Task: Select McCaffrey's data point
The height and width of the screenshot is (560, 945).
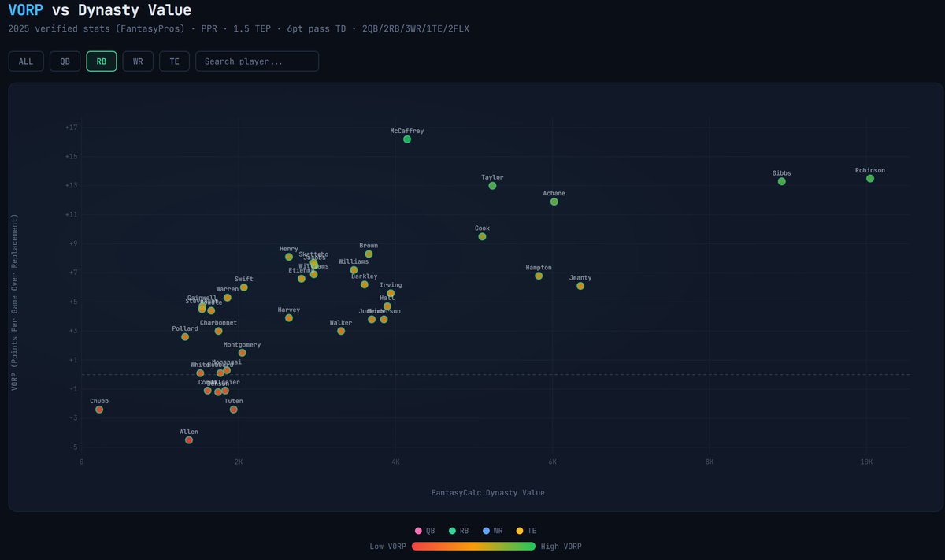Action: (x=407, y=139)
